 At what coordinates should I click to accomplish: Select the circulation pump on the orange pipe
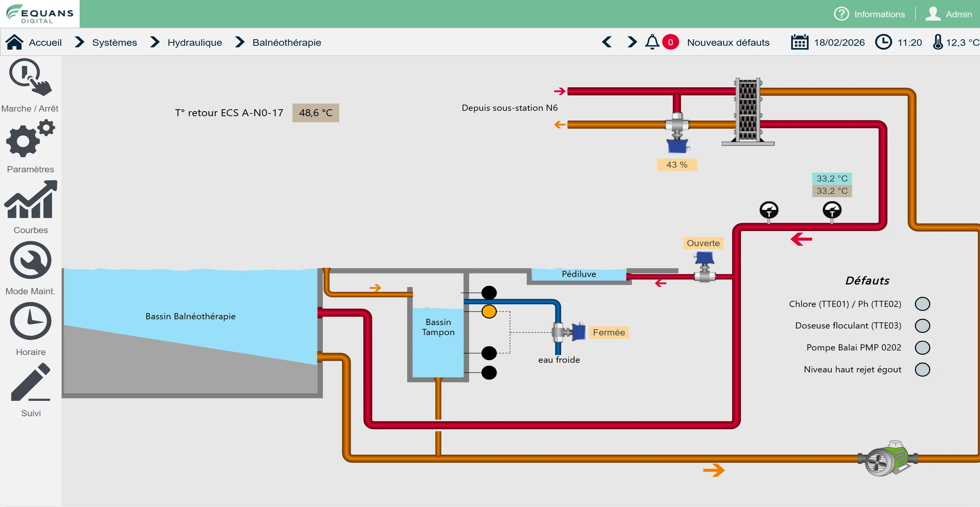tap(888, 459)
